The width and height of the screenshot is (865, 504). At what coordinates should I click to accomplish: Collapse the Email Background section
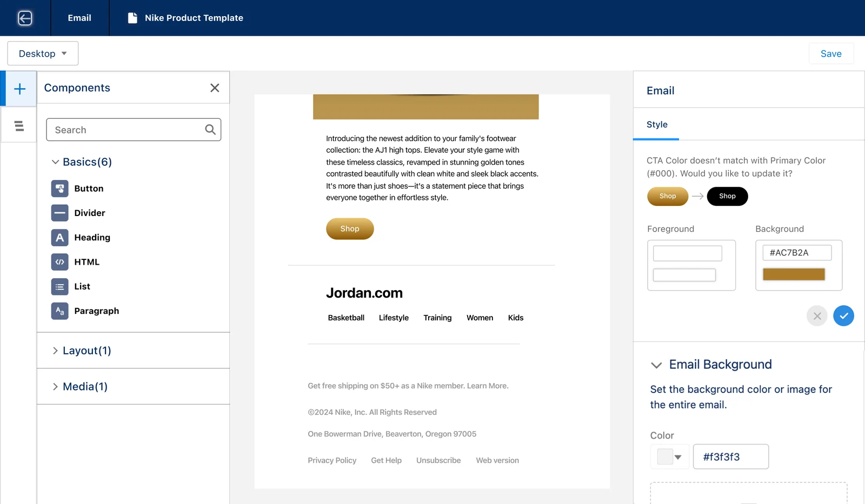coord(656,365)
